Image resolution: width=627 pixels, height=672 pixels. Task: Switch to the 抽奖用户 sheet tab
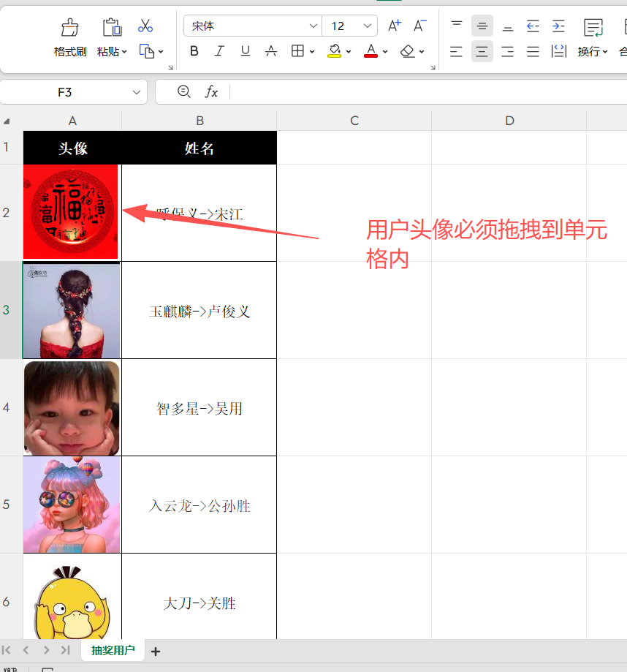pos(112,649)
